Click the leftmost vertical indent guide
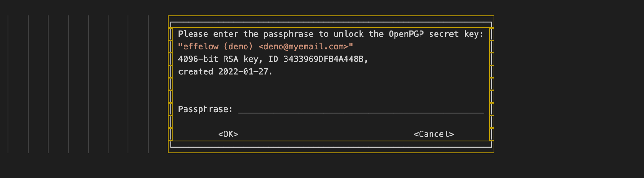The image size is (644, 178). pyautogui.click(x=8, y=84)
